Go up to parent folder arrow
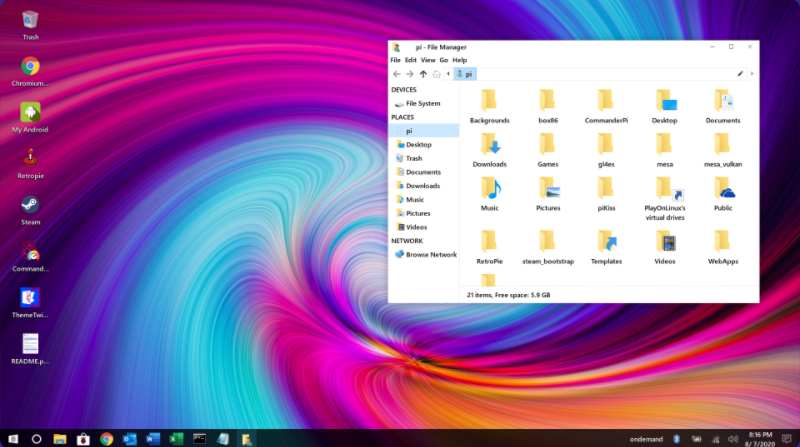This screenshot has width=800, height=447. tap(423, 74)
